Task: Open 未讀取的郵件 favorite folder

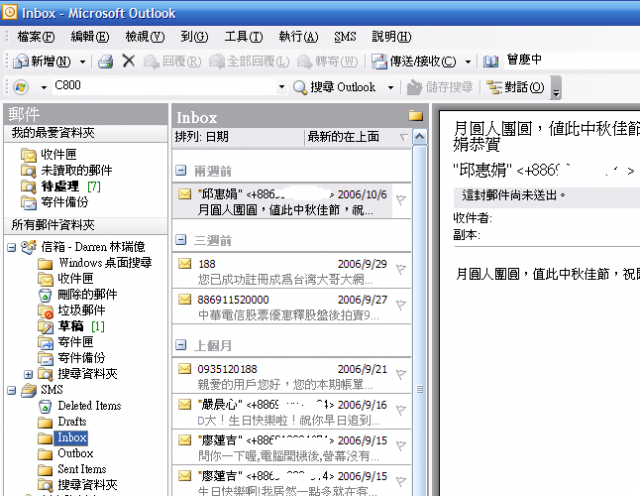Action: click(67, 170)
